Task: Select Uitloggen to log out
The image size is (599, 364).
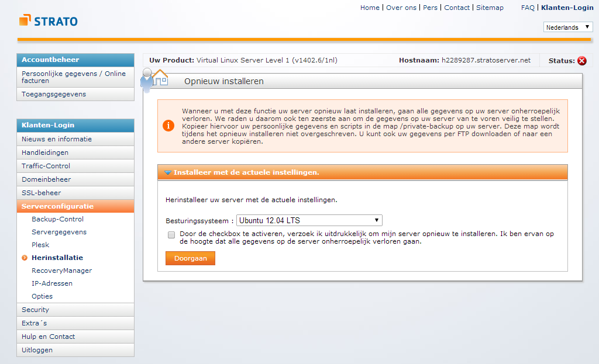Action: coord(37,350)
